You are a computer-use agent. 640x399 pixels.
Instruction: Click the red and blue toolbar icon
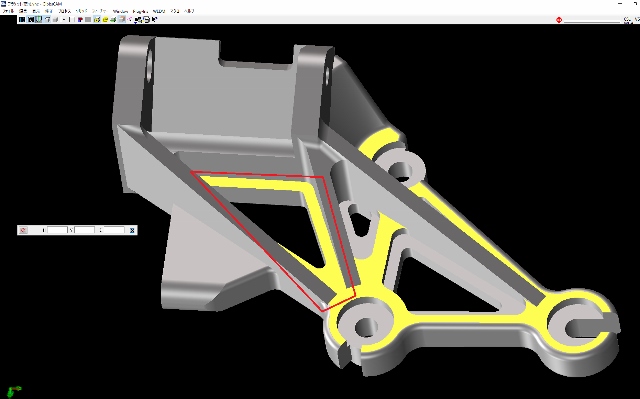80,19
